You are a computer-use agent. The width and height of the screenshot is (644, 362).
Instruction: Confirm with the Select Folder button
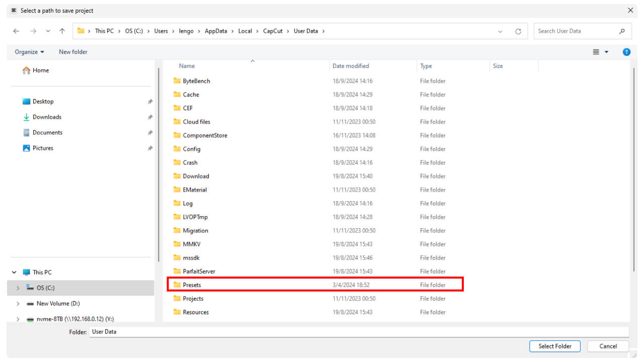(555, 346)
